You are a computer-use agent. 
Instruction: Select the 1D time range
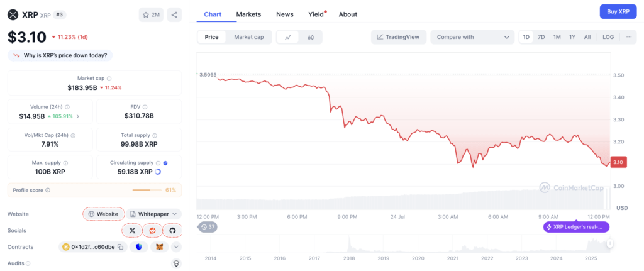coord(526,37)
